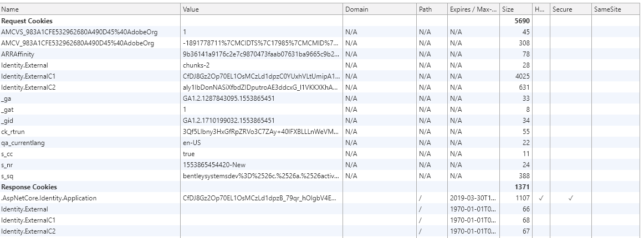Click the 'en-US' cookie value
Image resolution: width=644 pixels, height=238 pixels.
pos(192,142)
